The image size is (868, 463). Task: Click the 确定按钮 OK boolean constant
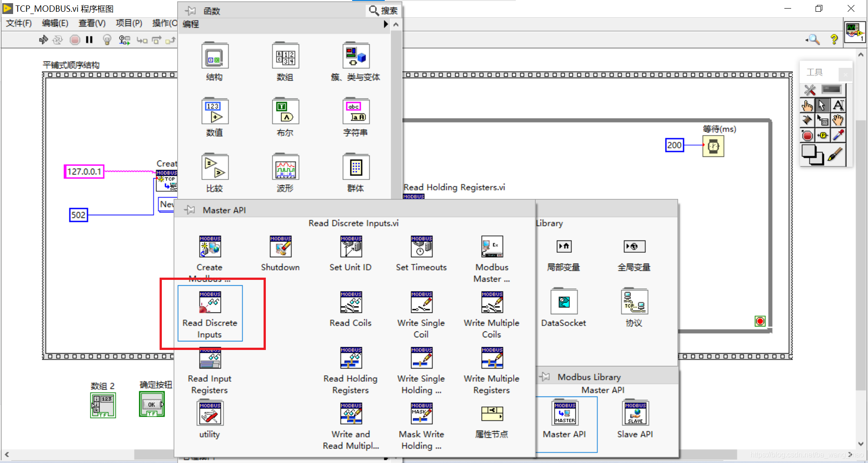click(x=152, y=404)
